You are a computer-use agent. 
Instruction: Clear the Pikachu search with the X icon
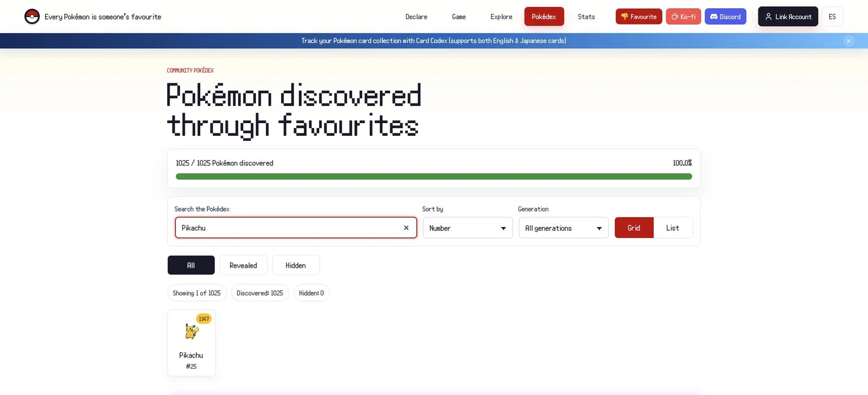(406, 228)
